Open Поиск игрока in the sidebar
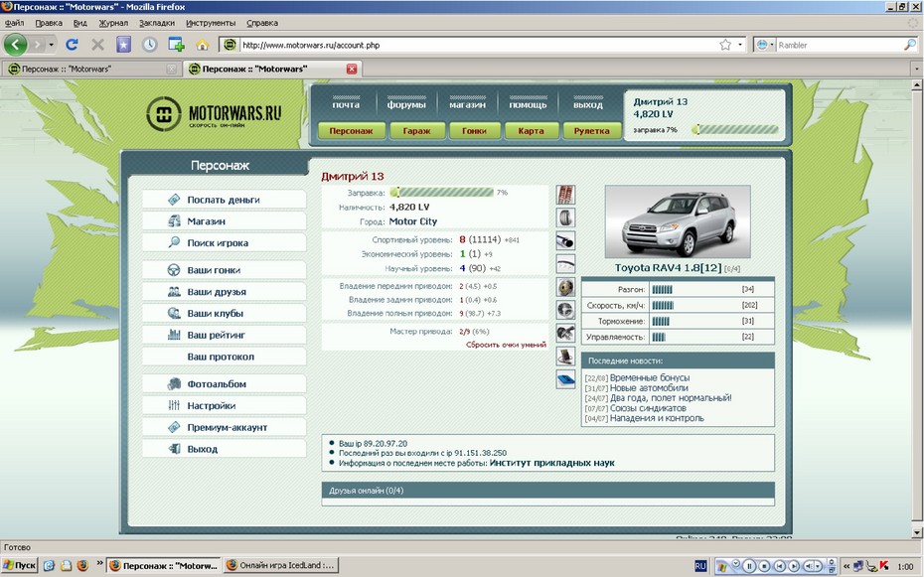This screenshot has height=577, width=924. 224,242
